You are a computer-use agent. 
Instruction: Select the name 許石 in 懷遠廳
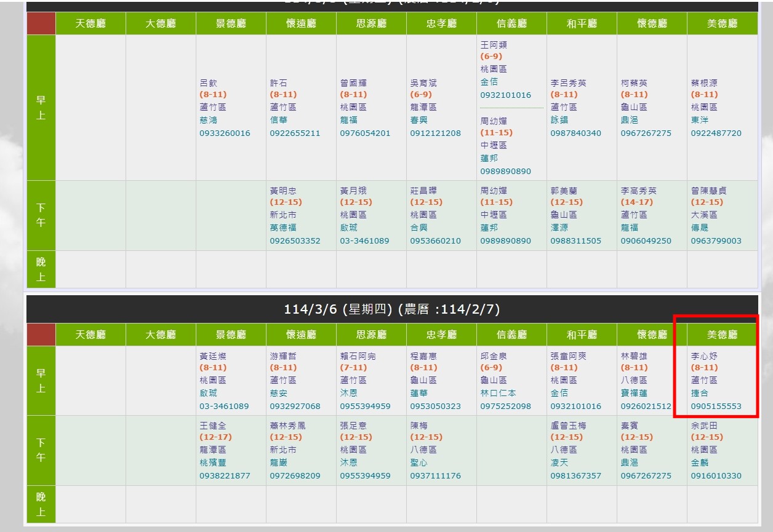[278, 83]
